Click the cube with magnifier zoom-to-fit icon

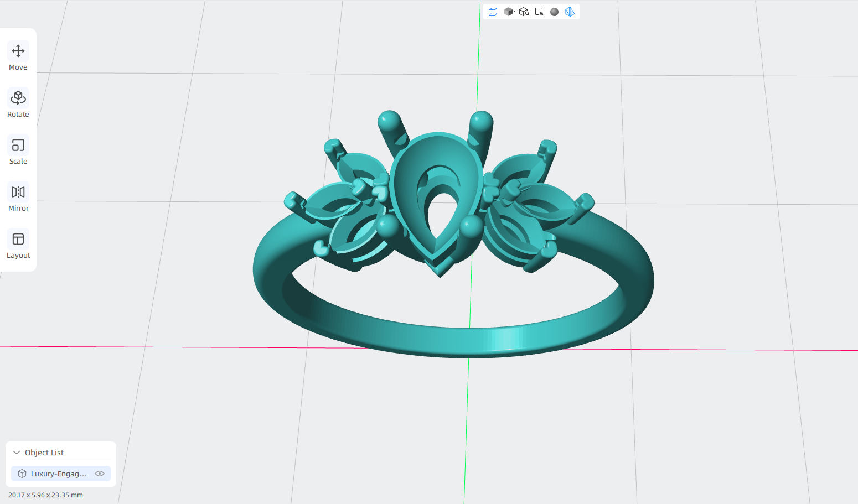524,12
